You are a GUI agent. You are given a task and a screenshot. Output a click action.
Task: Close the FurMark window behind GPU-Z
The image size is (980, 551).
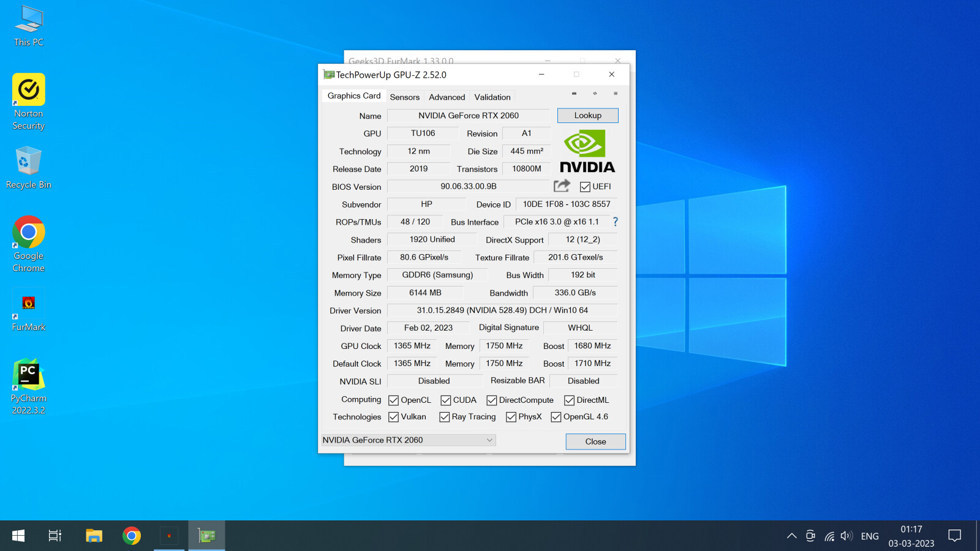[617, 61]
